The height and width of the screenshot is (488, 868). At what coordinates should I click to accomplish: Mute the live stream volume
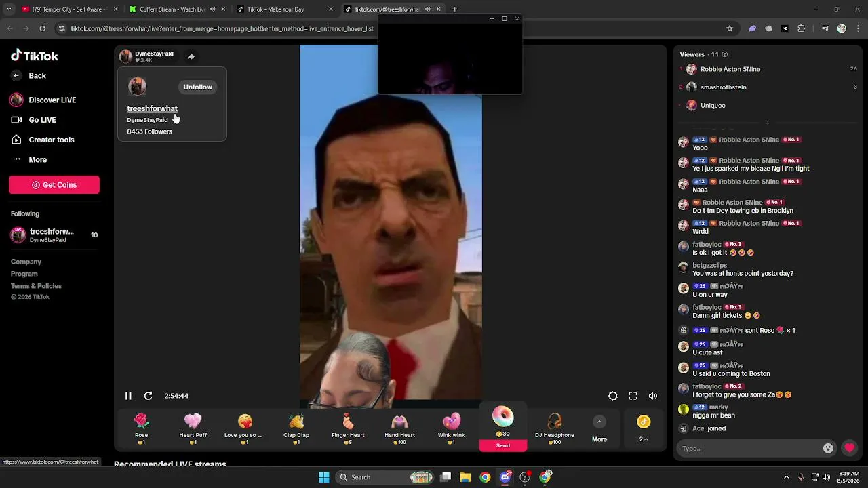click(653, 396)
